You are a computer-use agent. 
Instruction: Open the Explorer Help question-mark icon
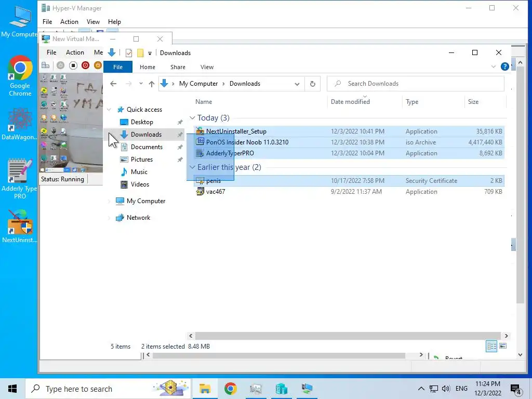[505, 66]
